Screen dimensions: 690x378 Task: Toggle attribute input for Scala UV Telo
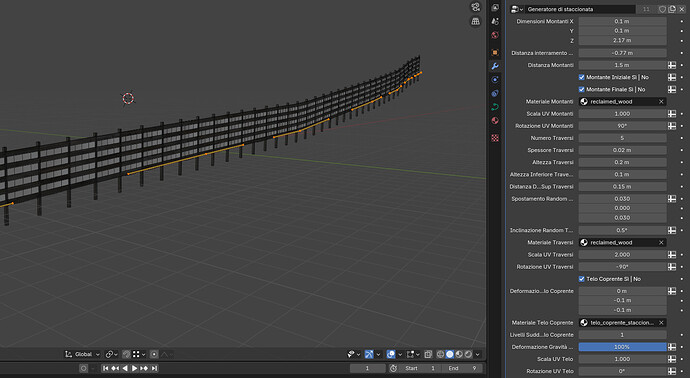pos(672,359)
